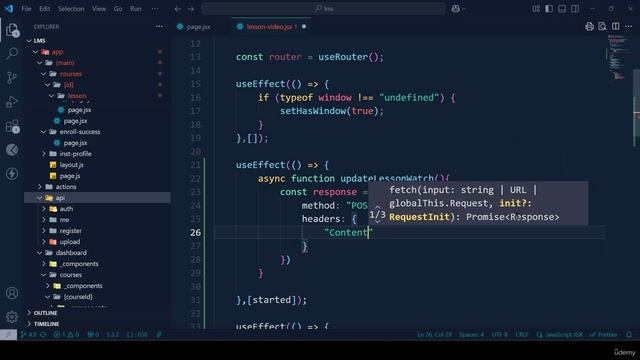Open the File menu

(26, 9)
